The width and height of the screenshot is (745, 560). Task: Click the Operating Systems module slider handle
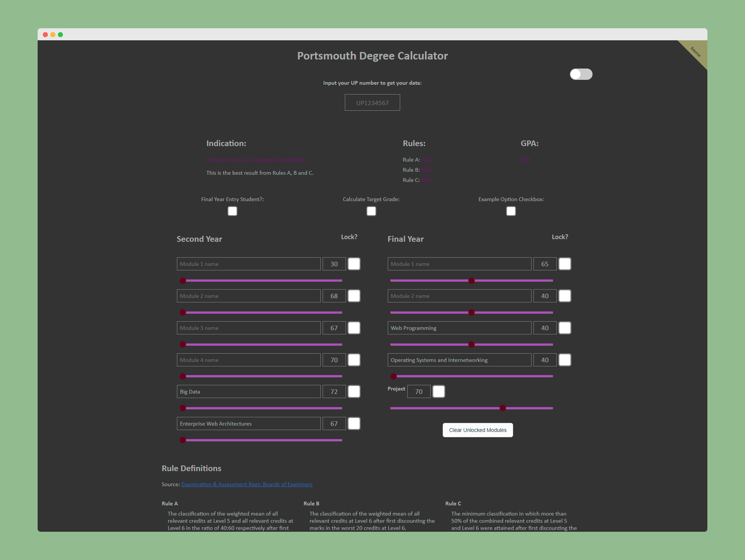click(x=393, y=376)
